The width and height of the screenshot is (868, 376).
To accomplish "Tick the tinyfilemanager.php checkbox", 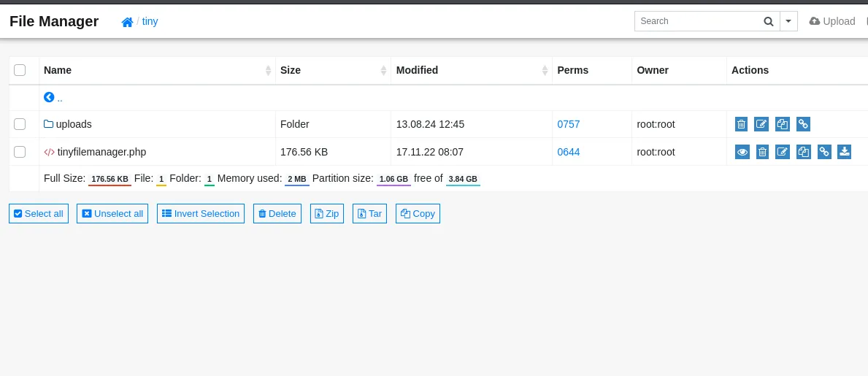I will (20, 152).
